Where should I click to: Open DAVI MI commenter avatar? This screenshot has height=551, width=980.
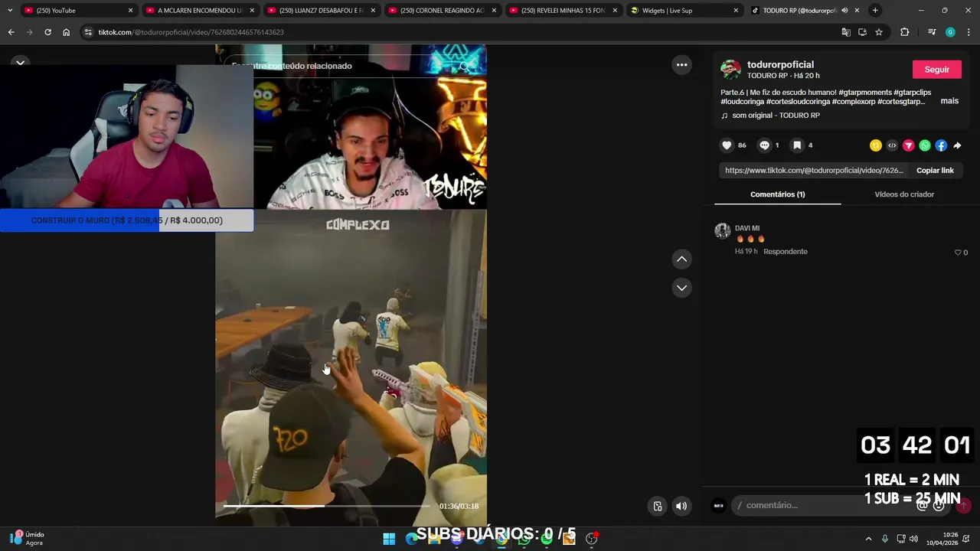722,231
